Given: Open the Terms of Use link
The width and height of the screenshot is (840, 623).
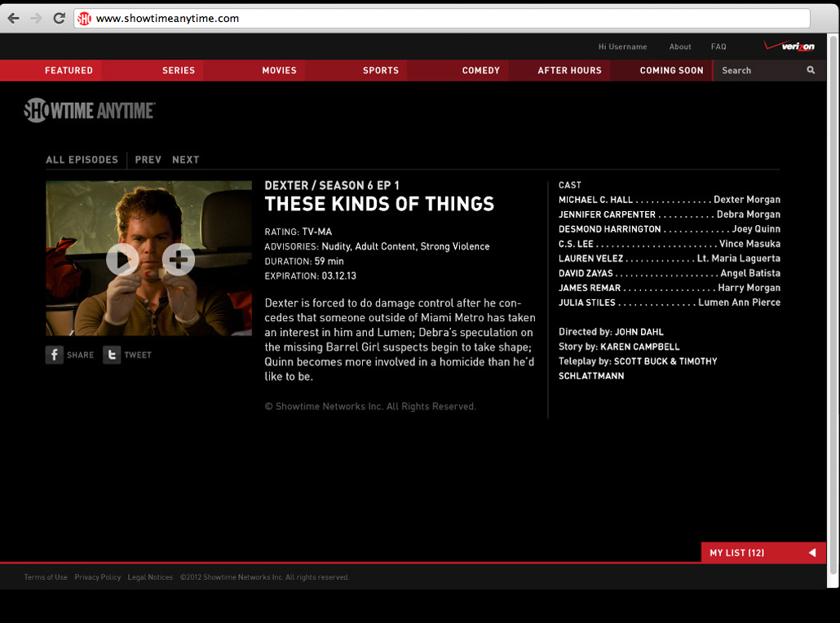Looking at the screenshot, I should [46, 577].
